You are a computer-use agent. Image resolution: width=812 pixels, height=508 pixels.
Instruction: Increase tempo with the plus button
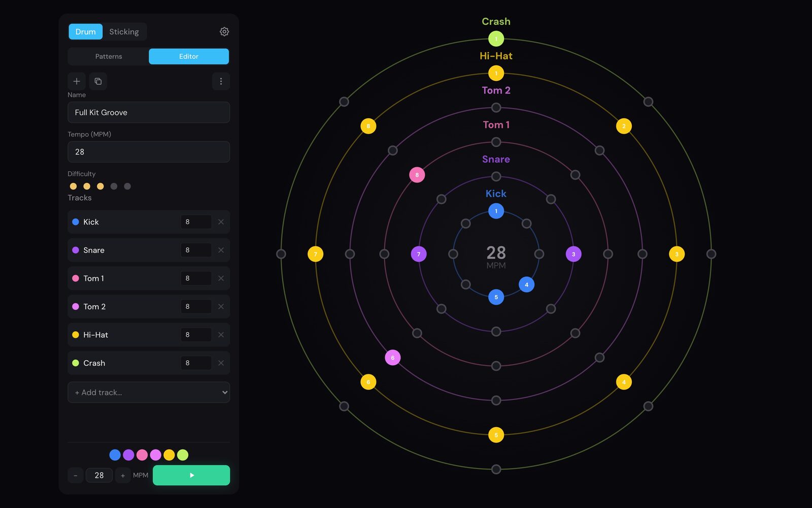122,475
